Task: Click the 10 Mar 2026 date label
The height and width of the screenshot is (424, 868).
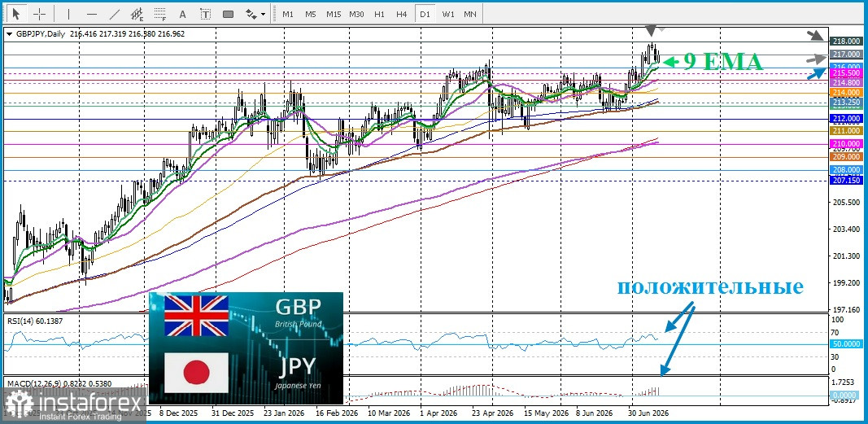Action: click(x=387, y=413)
